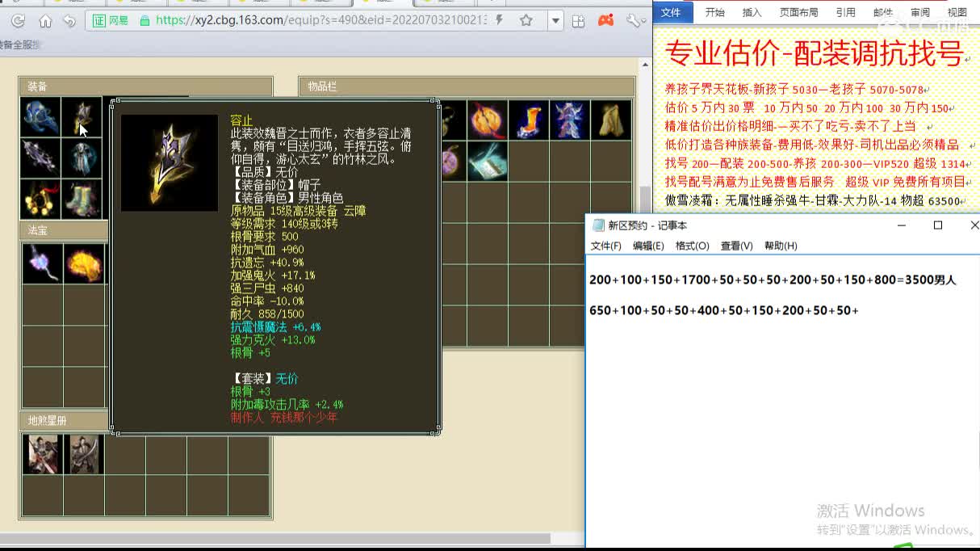980x551 pixels.
Task: Select the tan cloth item in 物品栏
Action: (x=611, y=120)
